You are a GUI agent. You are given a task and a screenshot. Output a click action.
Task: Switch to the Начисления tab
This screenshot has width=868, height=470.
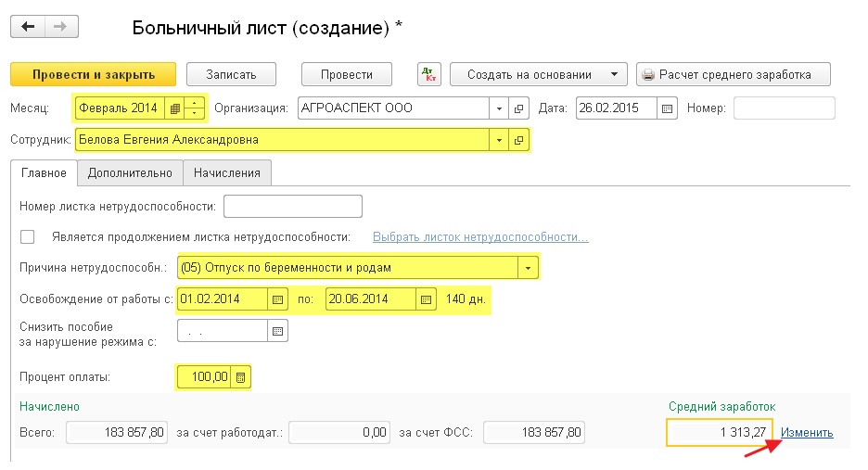[x=227, y=172]
